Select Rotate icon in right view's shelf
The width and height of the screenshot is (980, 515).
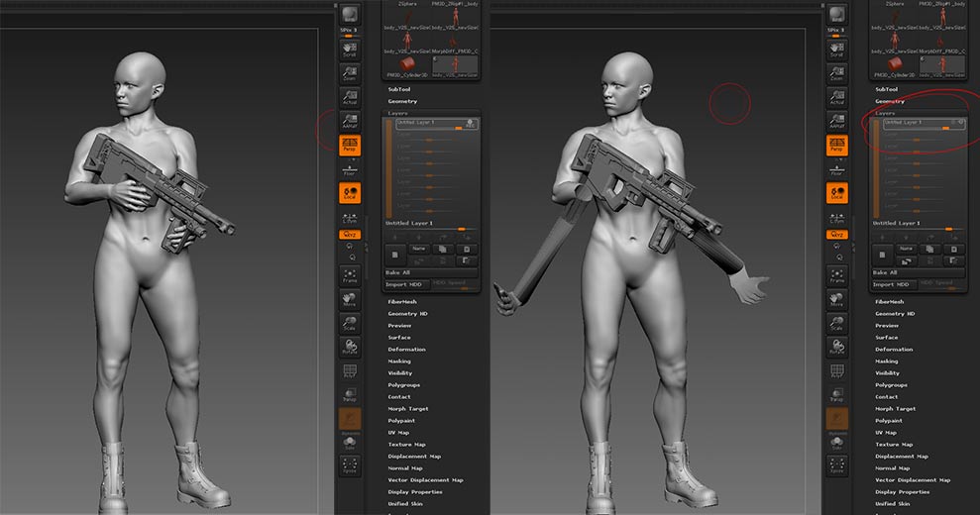(x=837, y=347)
